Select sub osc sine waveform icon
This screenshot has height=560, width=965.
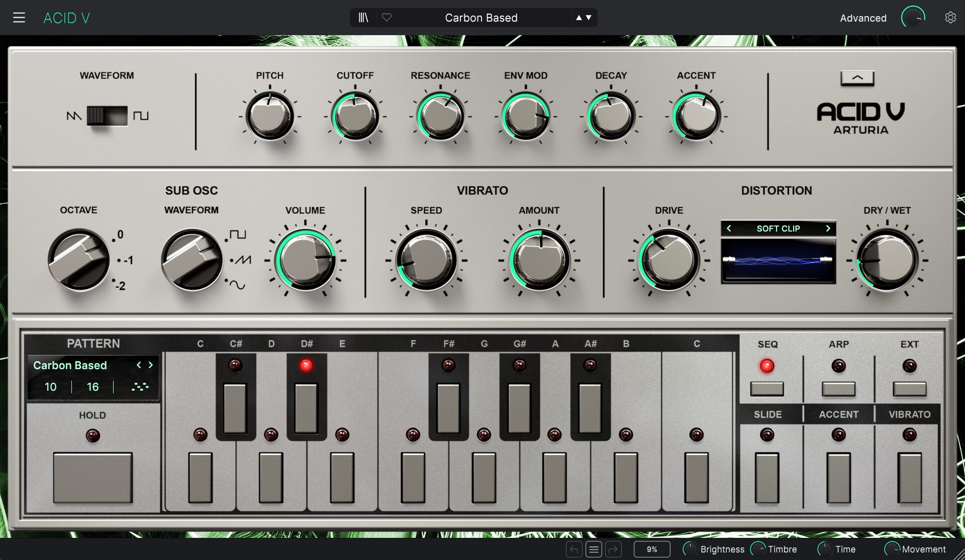tap(237, 285)
